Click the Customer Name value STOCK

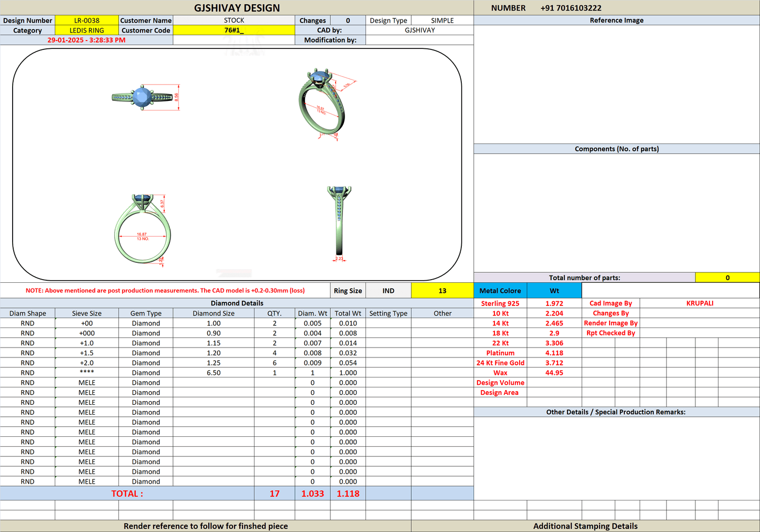click(x=234, y=21)
